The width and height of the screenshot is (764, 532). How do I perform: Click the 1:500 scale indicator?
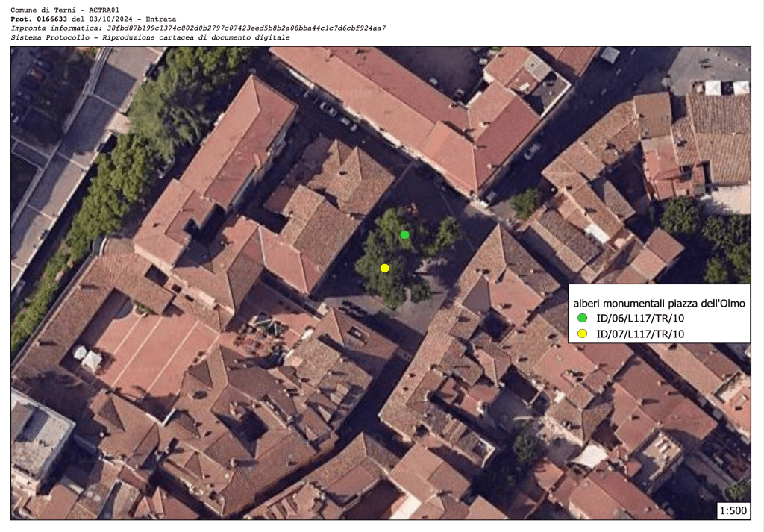coord(733,510)
